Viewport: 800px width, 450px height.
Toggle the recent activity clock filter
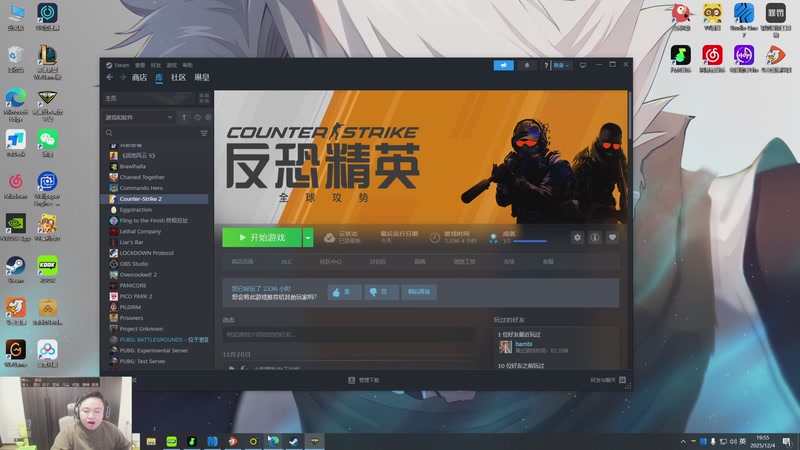click(197, 117)
